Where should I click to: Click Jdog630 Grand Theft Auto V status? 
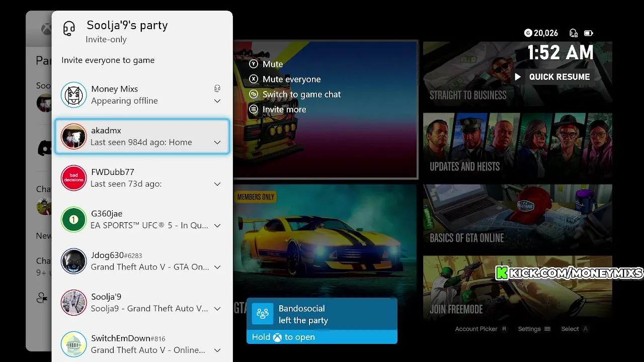click(150, 267)
